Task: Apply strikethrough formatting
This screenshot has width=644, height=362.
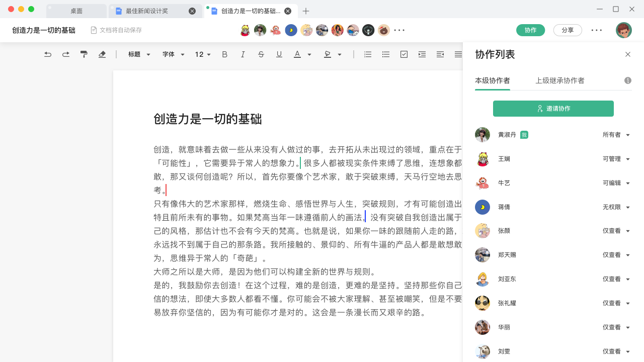Action: click(x=261, y=54)
